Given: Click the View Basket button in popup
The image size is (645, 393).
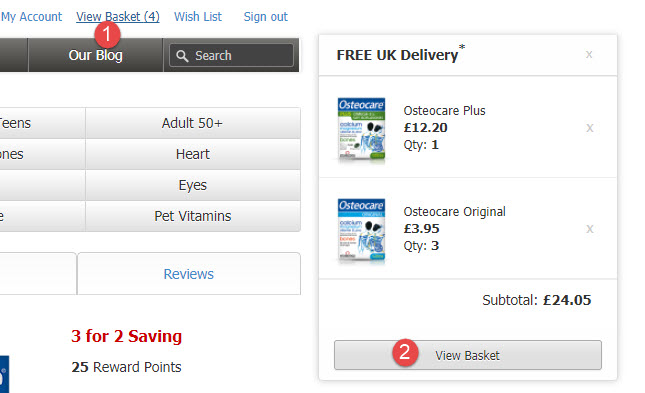Looking at the screenshot, I should (468, 355).
